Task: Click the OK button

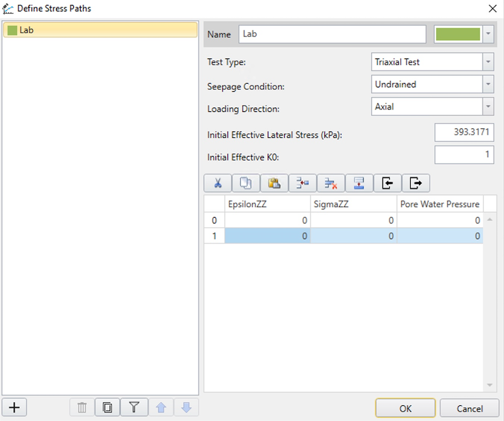Action: click(x=405, y=408)
